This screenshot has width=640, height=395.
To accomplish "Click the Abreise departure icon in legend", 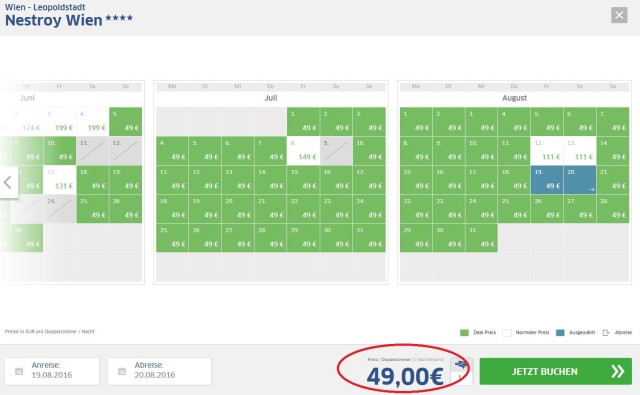I will [606, 333].
